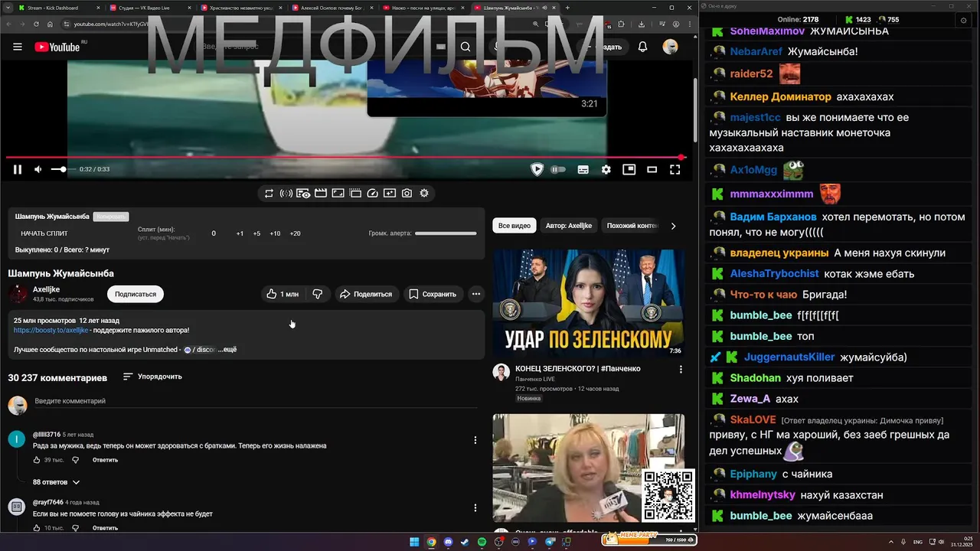Viewport: 980px width, 551px height.
Task: Dislike the comment by @rayf7646
Action: pyautogui.click(x=75, y=528)
